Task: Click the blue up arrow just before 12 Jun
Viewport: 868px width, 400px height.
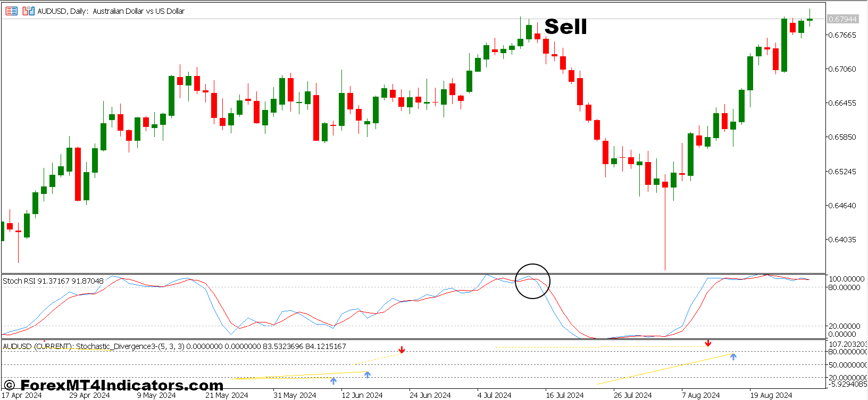Action: tap(367, 375)
